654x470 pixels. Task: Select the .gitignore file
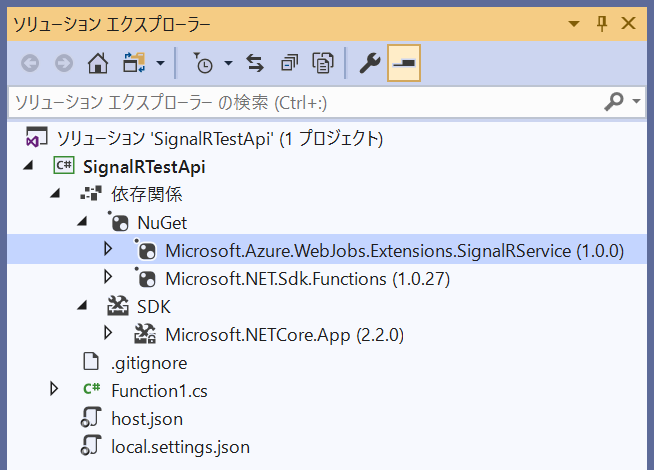149,363
